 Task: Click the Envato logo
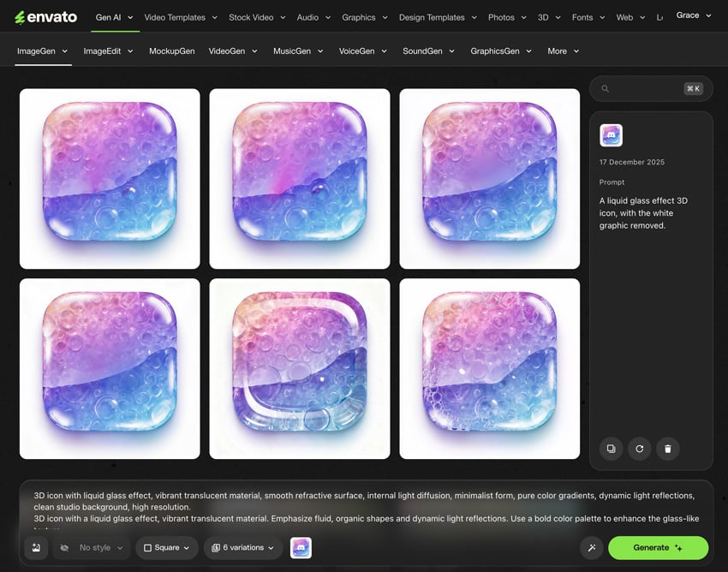46,16
